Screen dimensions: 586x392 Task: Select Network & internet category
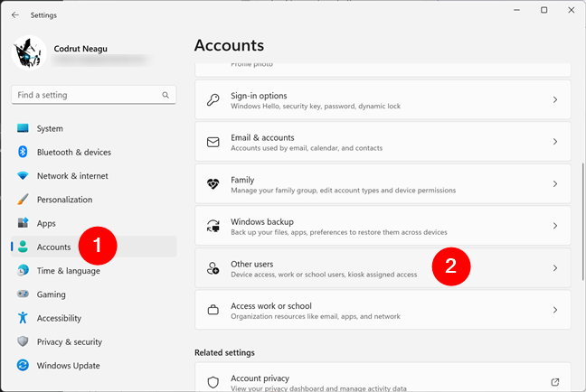(x=94, y=176)
